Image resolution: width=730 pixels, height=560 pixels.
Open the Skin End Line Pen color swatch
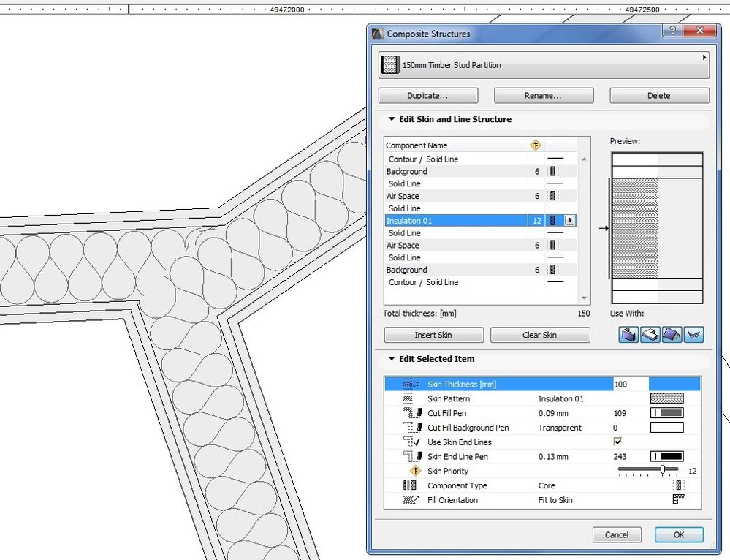coord(666,456)
